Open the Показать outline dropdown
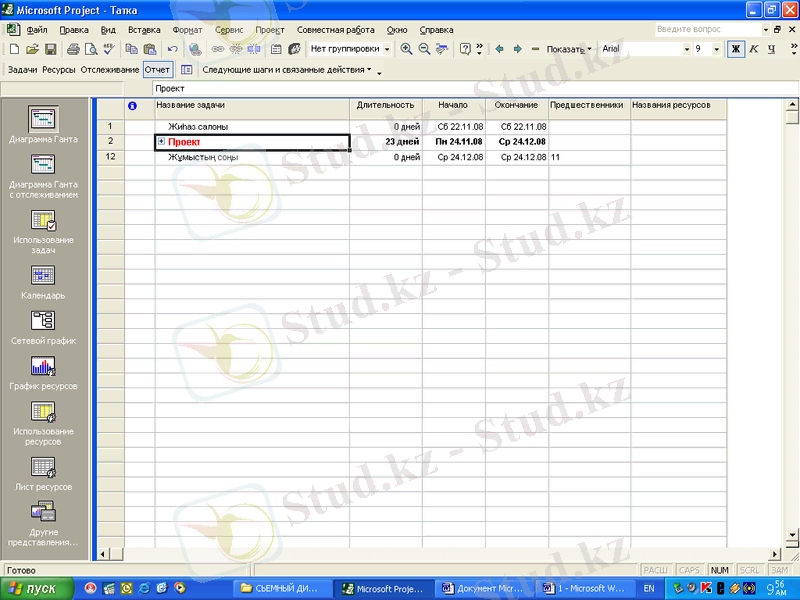 click(x=569, y=49)
